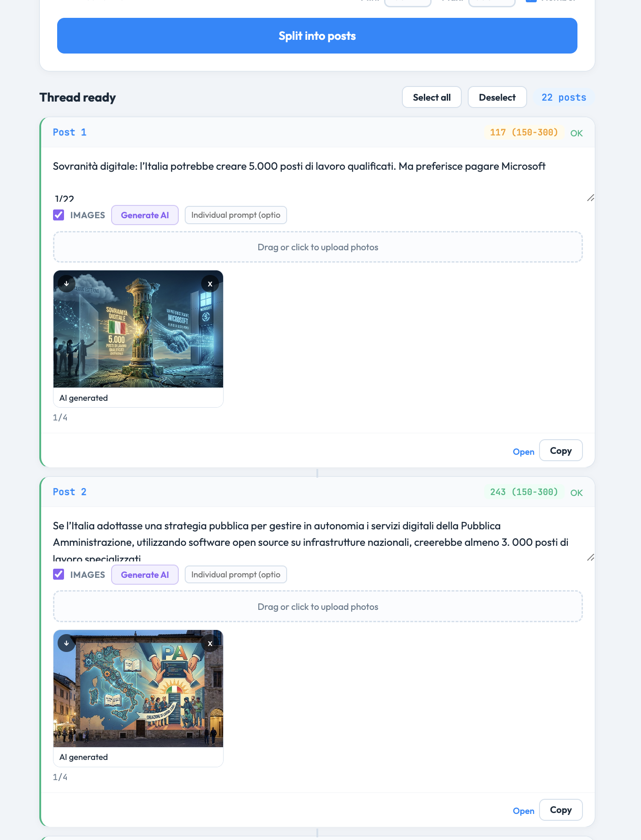
Task: Toggle IMAGES checkbox for Post 1
Action: [x=59, y=215]
